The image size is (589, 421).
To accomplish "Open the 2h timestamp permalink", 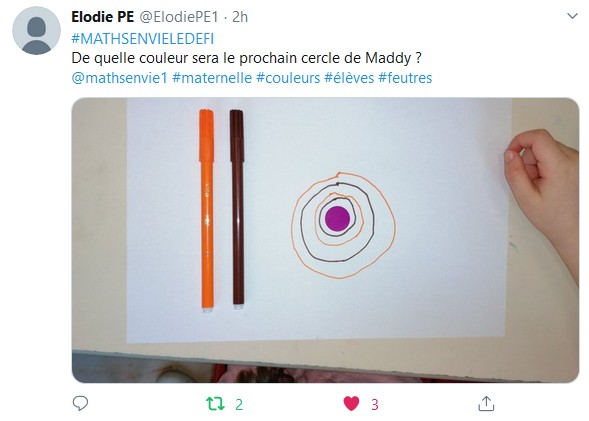I will point(240,17).
